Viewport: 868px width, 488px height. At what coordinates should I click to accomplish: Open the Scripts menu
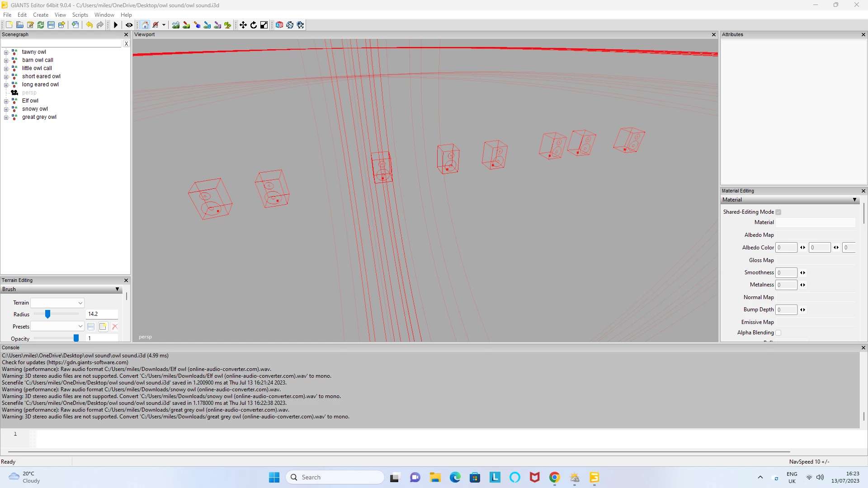(x=80, y=15)
